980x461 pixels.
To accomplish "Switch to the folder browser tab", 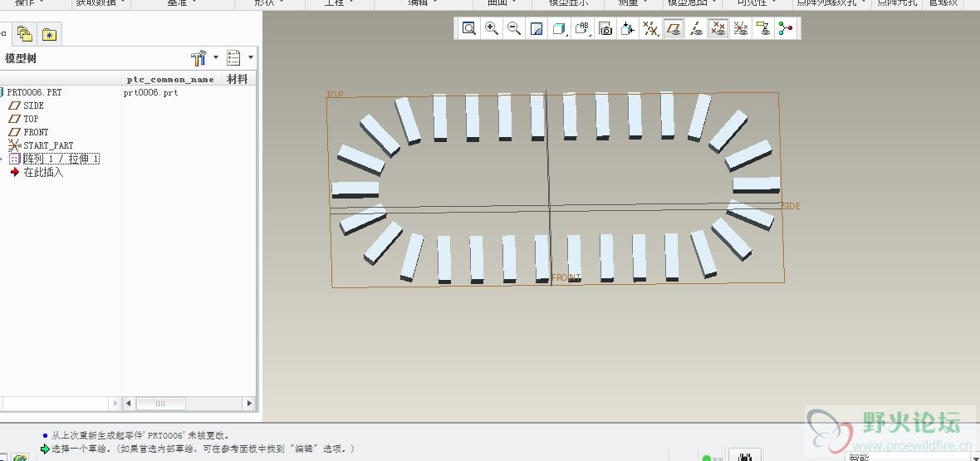I will point(25,34).
